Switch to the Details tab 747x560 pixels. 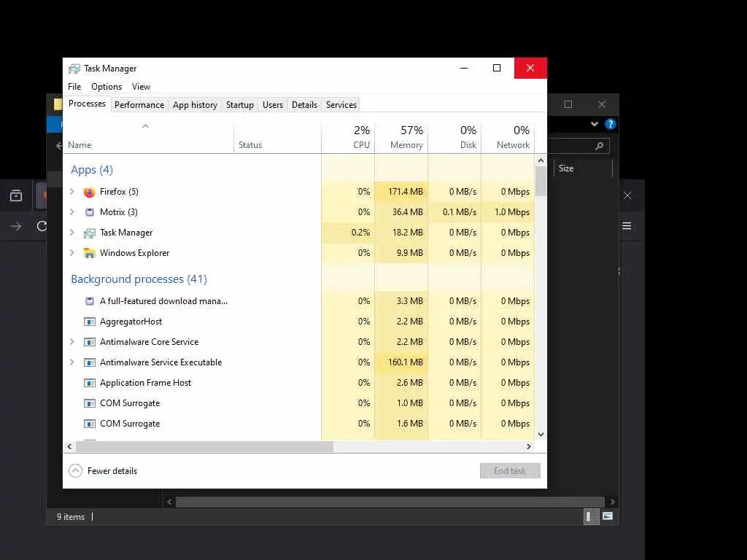click(x=304, y=105)
